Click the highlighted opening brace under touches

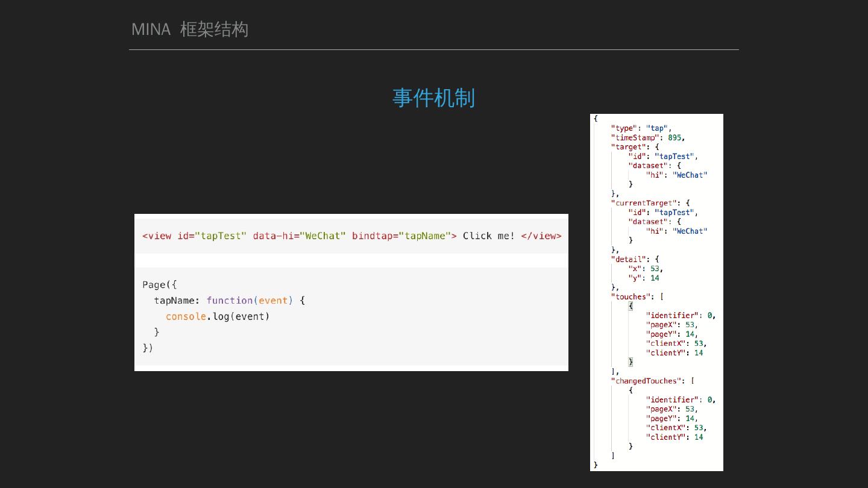(x=631, y=306)
